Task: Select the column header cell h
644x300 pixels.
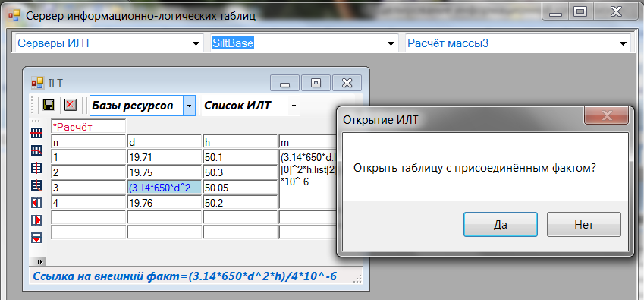Action: tap(240, 142)
